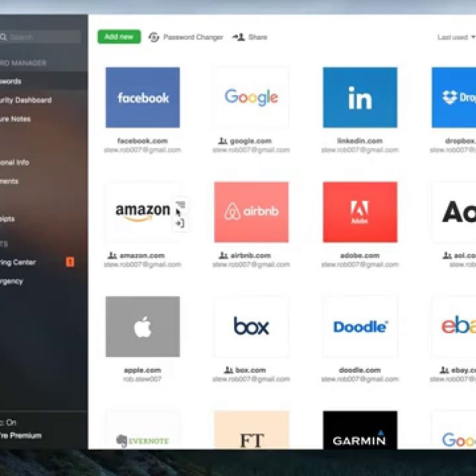Click shared icon beside aol.com
Screen dimensions: 476x476
coord(447,255)
